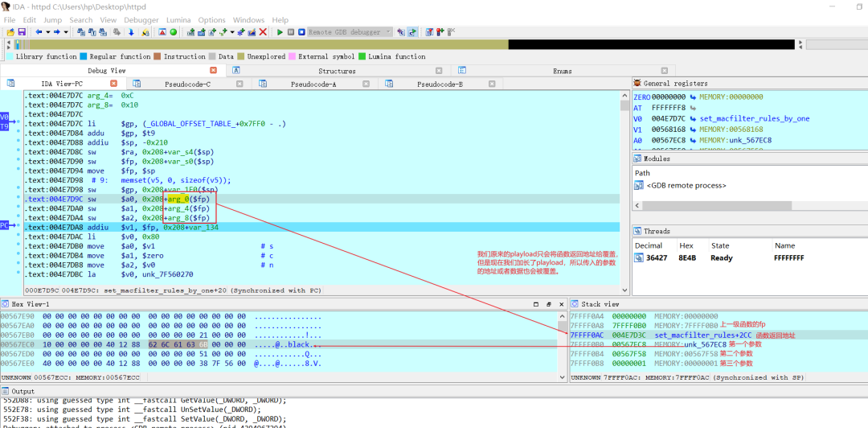The image size is (868, 428).
Task: Click the jump back blue arrow
Action: point(39,32)
